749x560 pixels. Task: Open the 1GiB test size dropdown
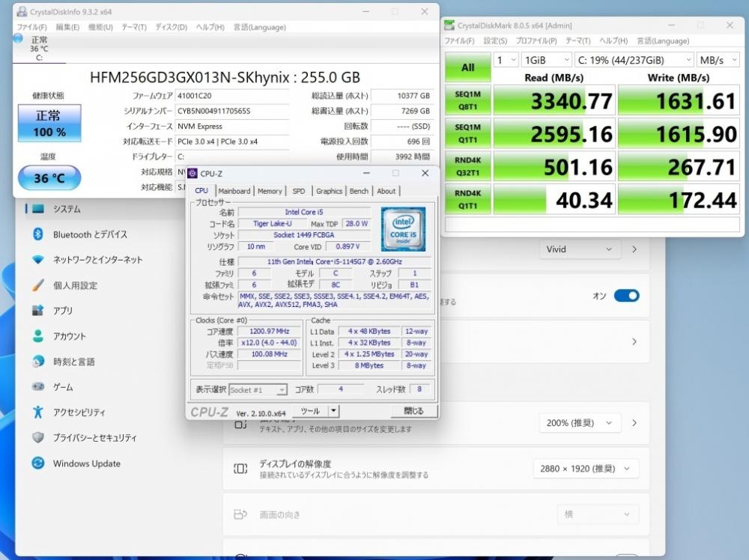(546, 60)
